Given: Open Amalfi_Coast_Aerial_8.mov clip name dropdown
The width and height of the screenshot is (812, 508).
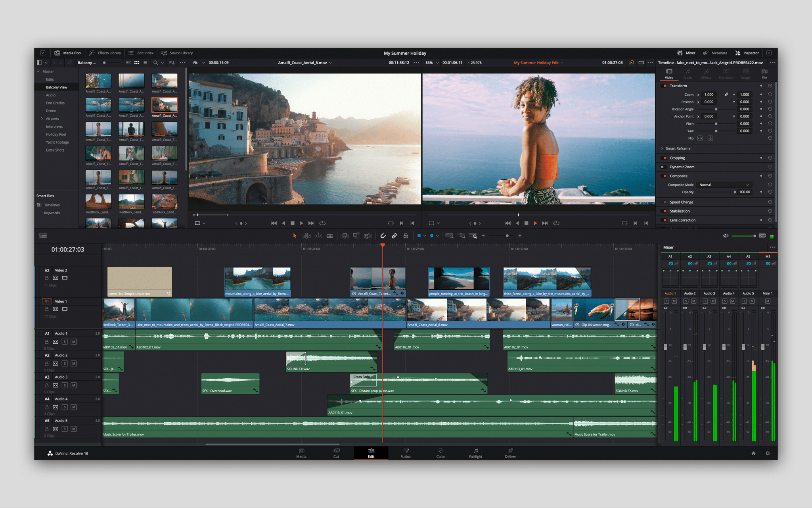Looking at the screenshot, I should [305, 63].
